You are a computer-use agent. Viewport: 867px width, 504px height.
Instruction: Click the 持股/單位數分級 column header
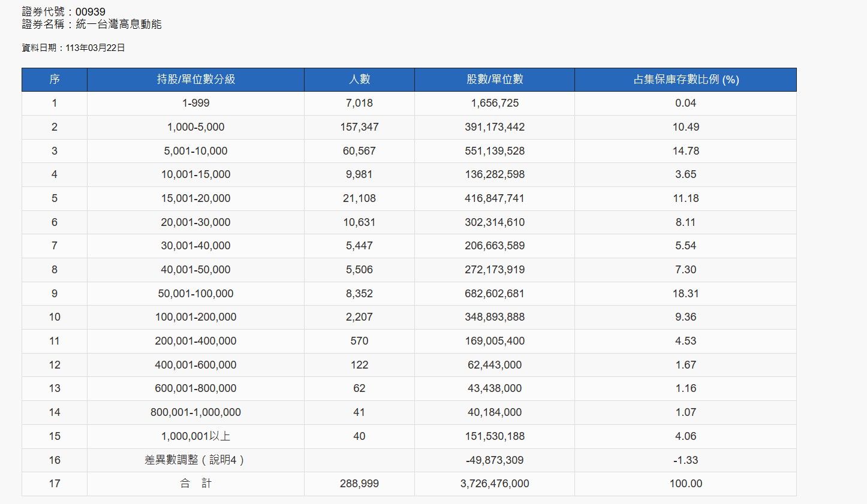click(x=196, y=79)
